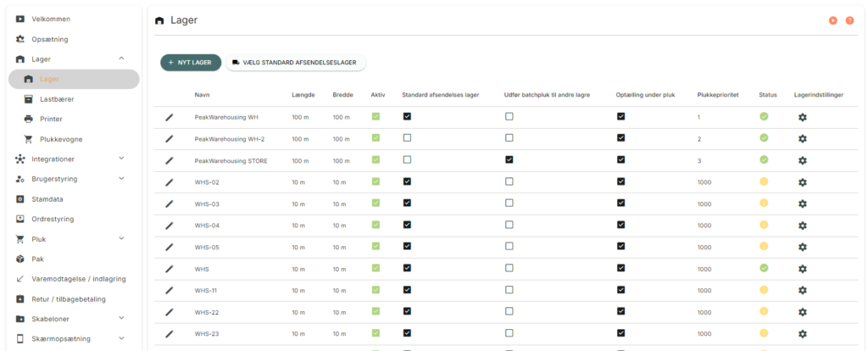Click the pencil edit icon for PeakWarehousing WH
The height and width of the screenshot is (351, 868).
pos(170,117)
